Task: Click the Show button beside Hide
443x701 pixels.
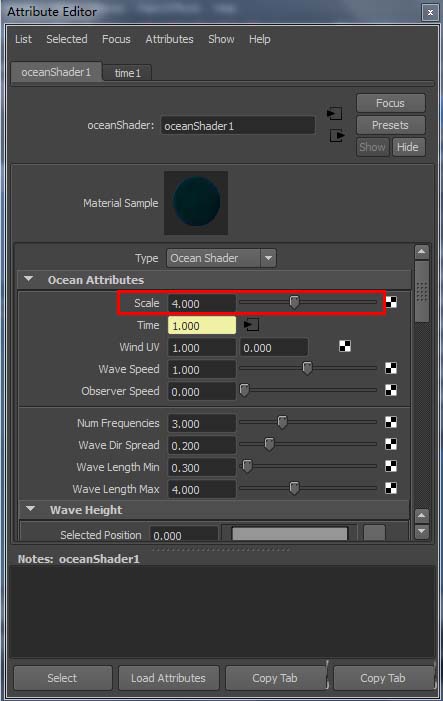Action: pyautogui.click(x=373, y=147)
